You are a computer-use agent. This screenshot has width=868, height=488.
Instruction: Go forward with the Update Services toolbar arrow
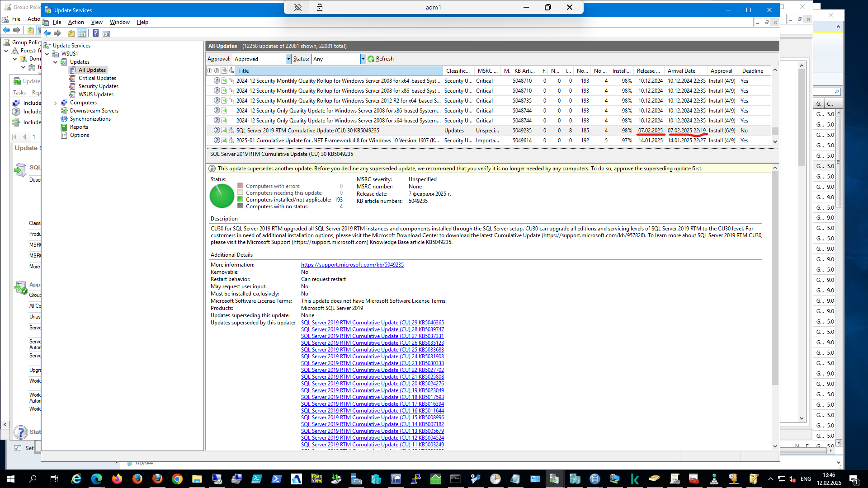point(57,33)
